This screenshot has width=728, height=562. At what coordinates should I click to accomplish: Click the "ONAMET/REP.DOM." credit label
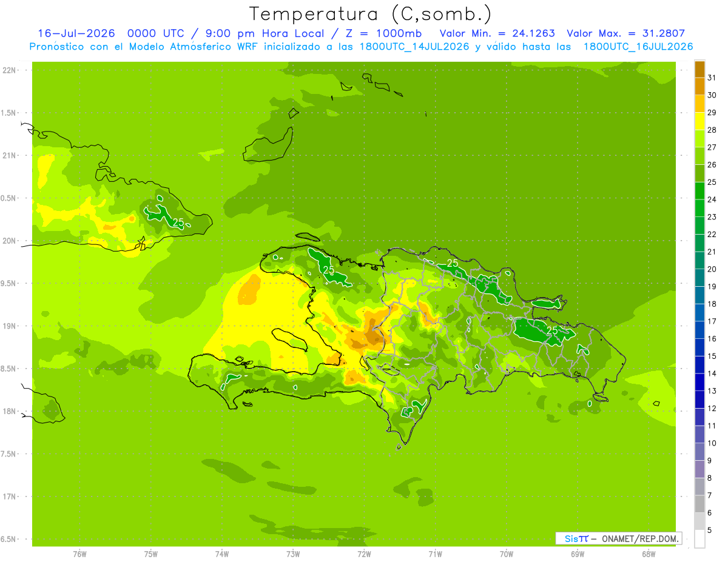coord(640,538)
